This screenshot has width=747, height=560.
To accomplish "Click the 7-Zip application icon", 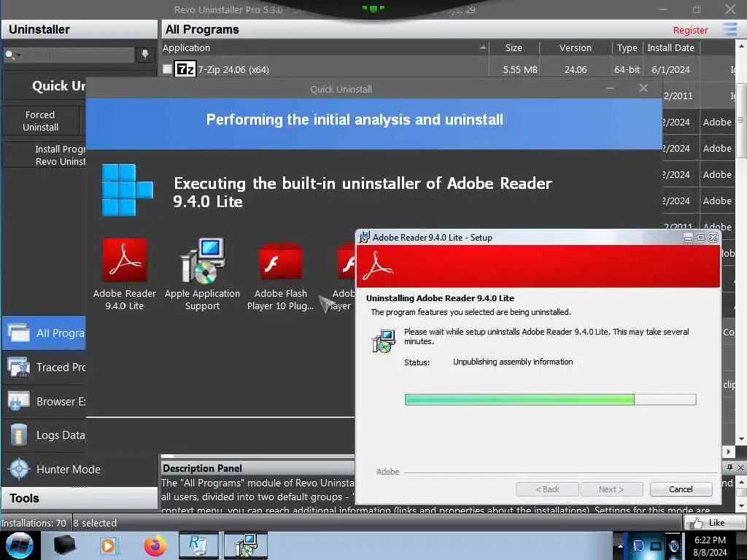I will [185, 69].
